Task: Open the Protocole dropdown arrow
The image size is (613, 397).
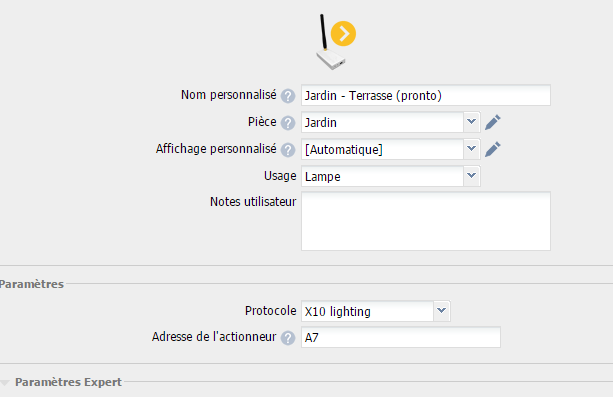Action: pos(442,311)
